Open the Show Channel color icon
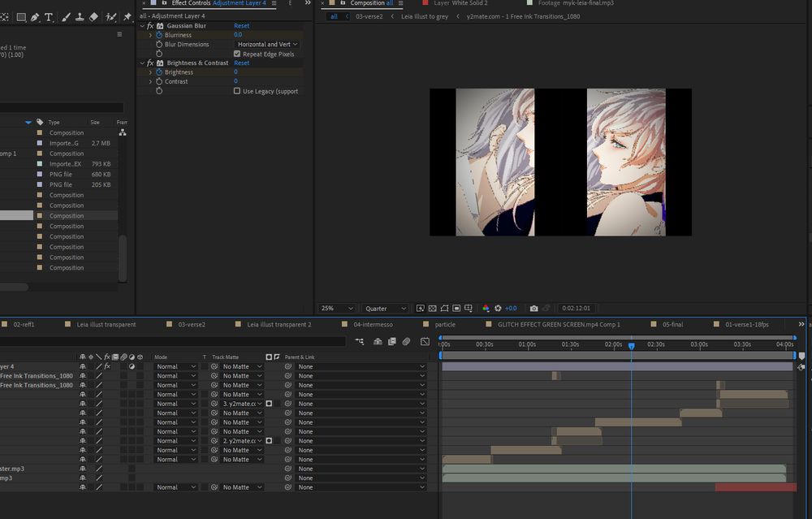This screenshot has height=519, width=812. coord(486,309)
